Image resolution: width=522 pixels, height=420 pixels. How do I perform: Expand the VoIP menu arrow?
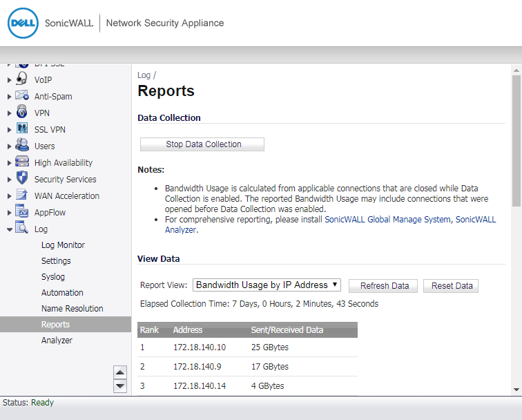[x=10, y=80]
